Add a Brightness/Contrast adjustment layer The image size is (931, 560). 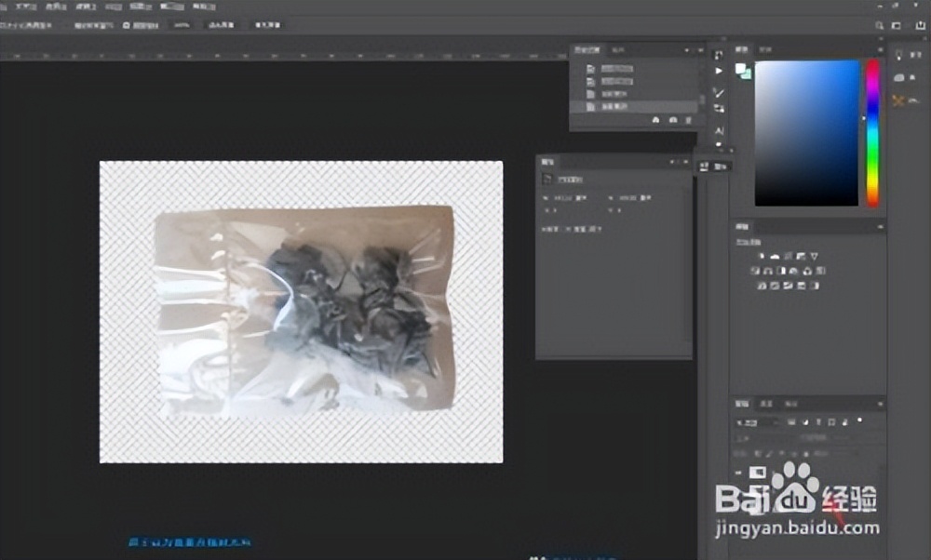760,256
